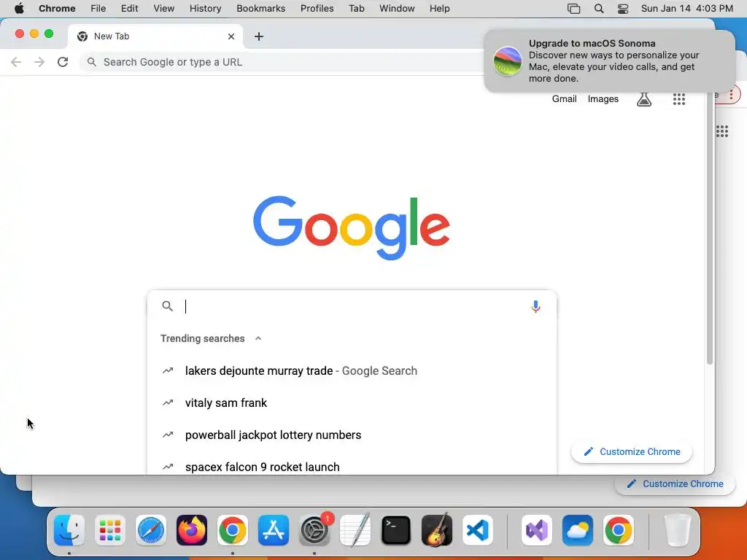Open Search Labs flask icon
Screen dimensions: 747x560
(x=644, y=99)
